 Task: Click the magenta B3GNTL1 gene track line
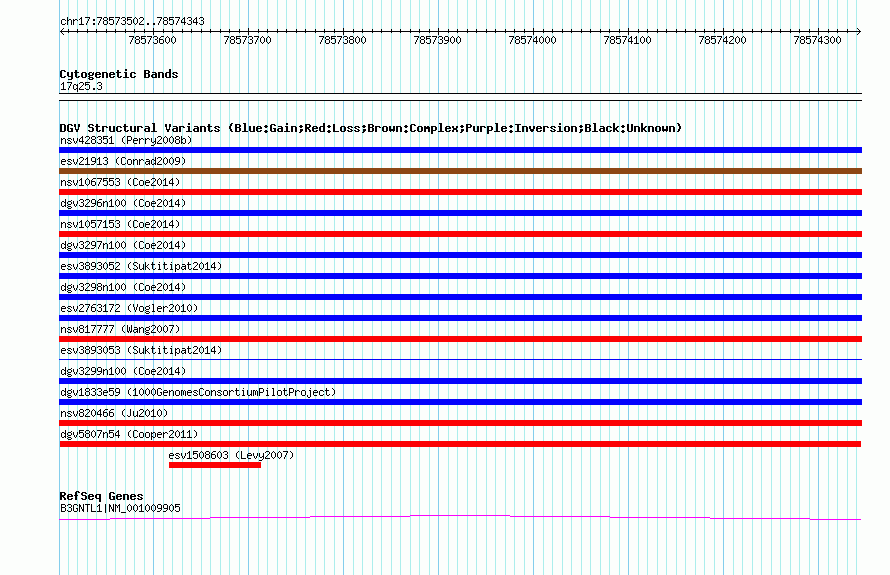pos(460,517)
